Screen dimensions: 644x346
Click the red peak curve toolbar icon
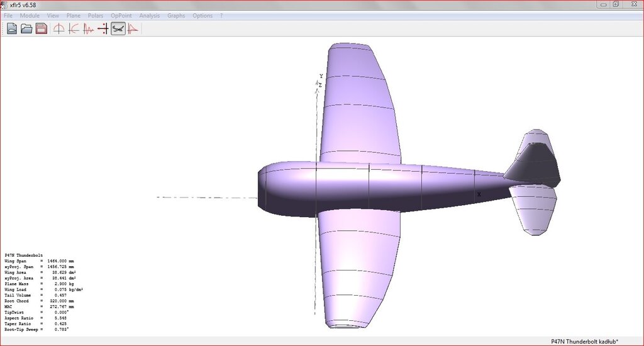tap(133, 28)
